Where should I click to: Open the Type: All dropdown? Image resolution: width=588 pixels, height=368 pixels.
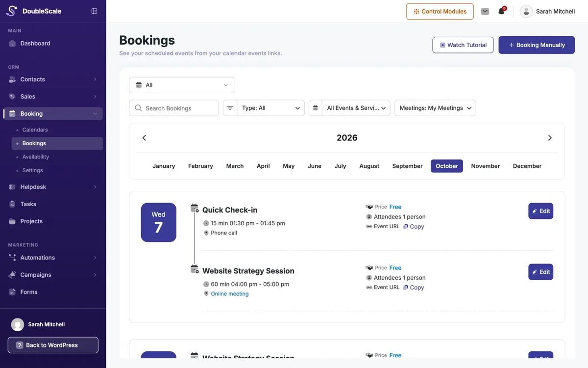(x=270, y=108)
